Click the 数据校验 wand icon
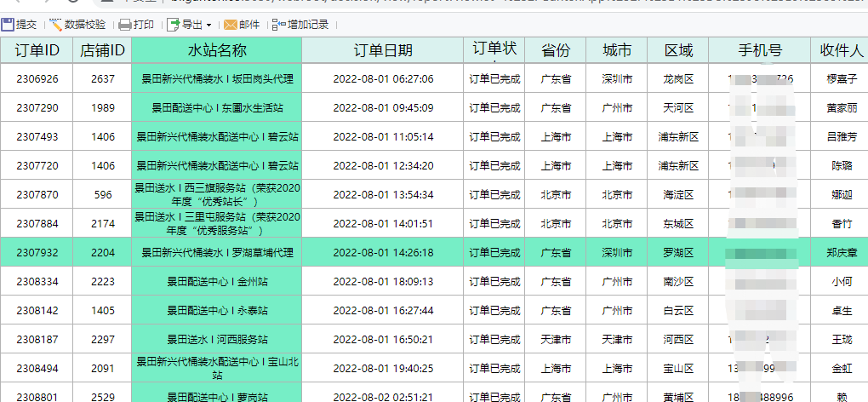Image resolution: width=868 pixels, height=402 pixels. [55, 25]
